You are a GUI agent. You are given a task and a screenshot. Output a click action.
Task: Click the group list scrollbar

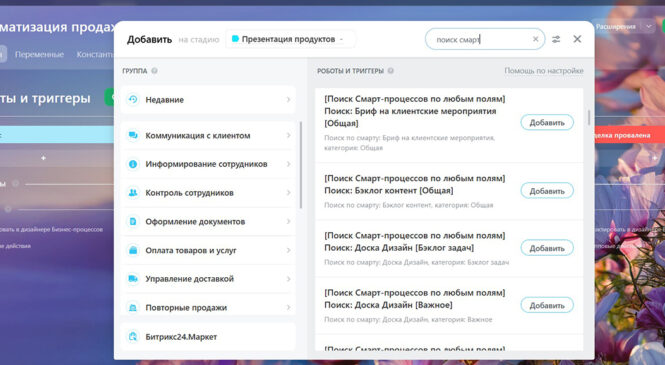coord(301,165)
